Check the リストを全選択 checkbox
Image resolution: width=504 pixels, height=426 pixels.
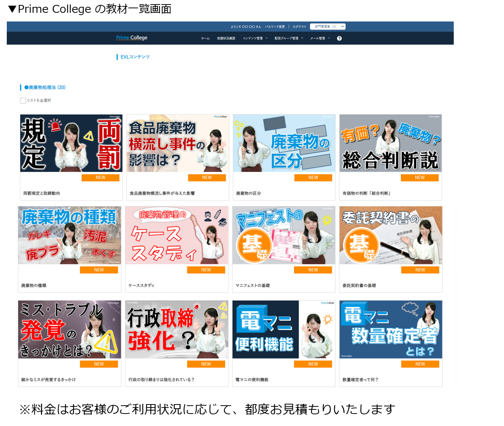23,101
